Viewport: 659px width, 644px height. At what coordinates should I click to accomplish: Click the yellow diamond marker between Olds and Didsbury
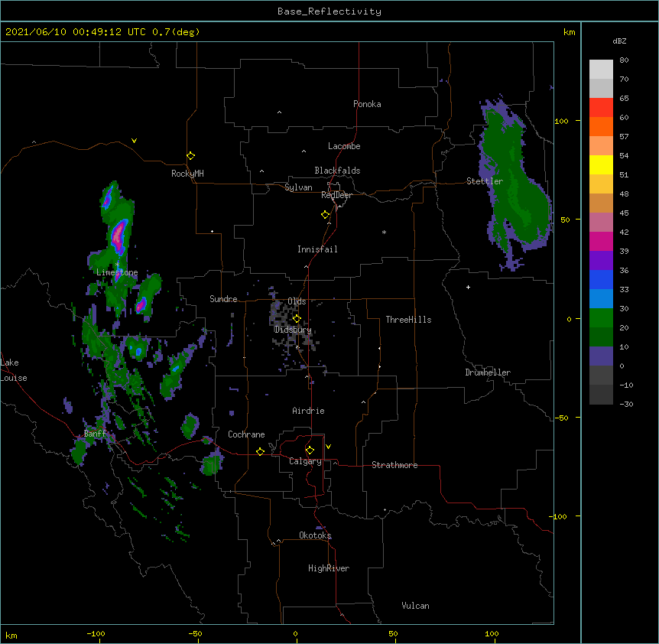tap(297, 319)
